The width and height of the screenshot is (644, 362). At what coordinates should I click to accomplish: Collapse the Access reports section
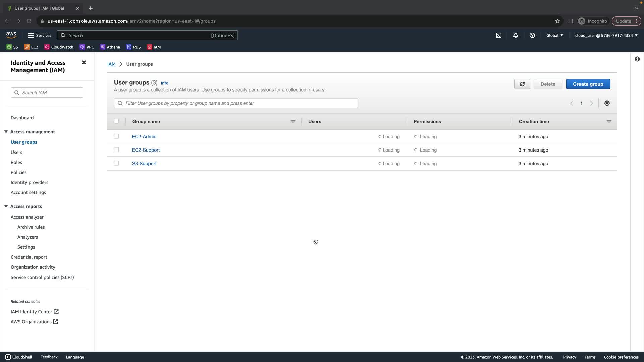pyautogui.click(x=6, y=206)
